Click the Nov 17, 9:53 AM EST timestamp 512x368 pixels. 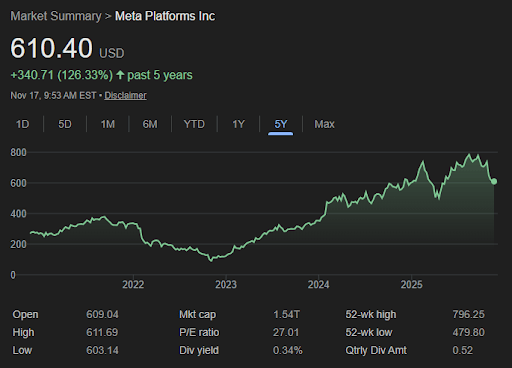point(53,96)
